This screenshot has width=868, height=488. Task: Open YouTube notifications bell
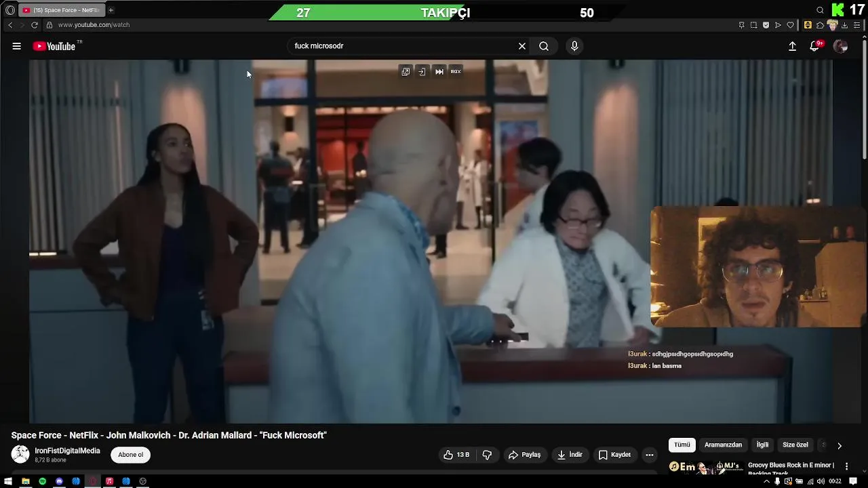(814, 46)
